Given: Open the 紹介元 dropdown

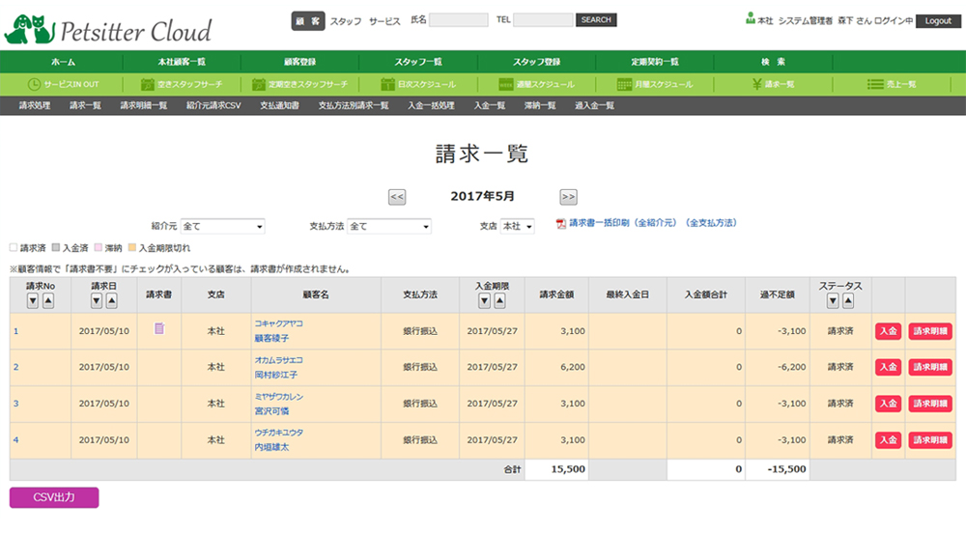Looking at the screenshot, I should [x=222, y=226].
